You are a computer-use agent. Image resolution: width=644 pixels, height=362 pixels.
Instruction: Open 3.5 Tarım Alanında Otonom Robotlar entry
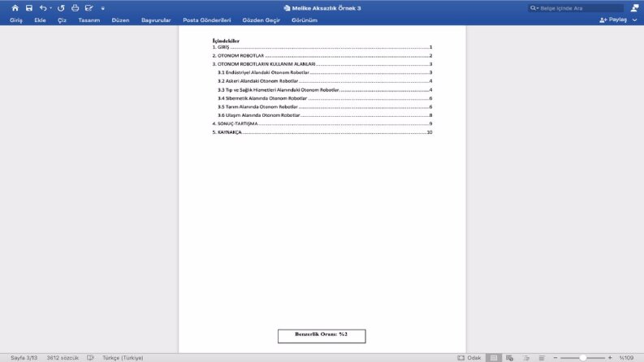pos(325,106)
